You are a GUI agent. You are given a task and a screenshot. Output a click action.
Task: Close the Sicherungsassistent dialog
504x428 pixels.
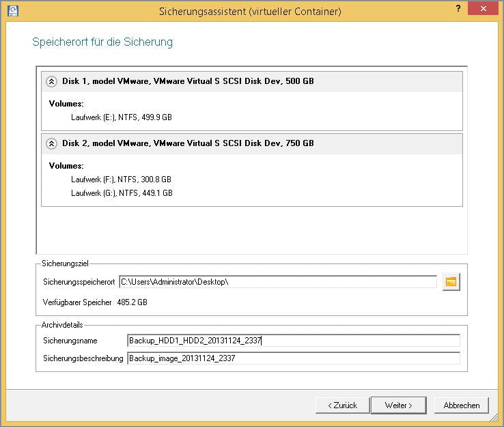pyautogui.click(x=483, y=9)
